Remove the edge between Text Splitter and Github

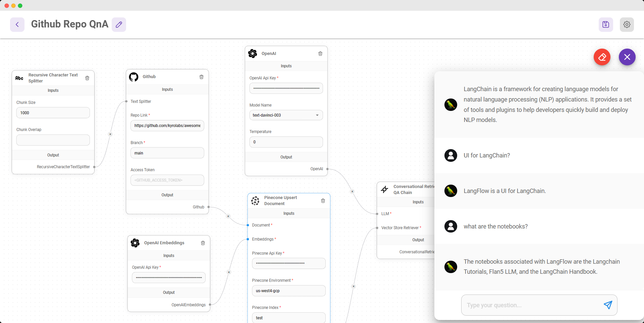[110, 134]
